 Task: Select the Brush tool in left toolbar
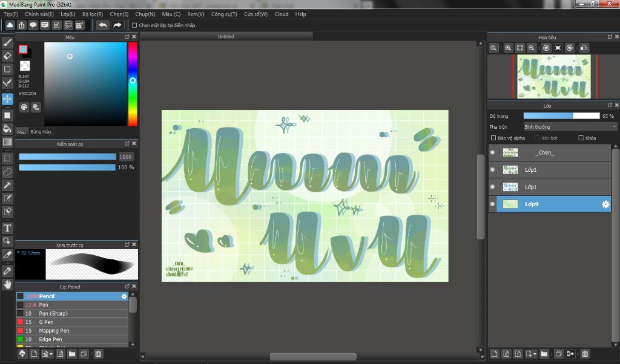7,42
